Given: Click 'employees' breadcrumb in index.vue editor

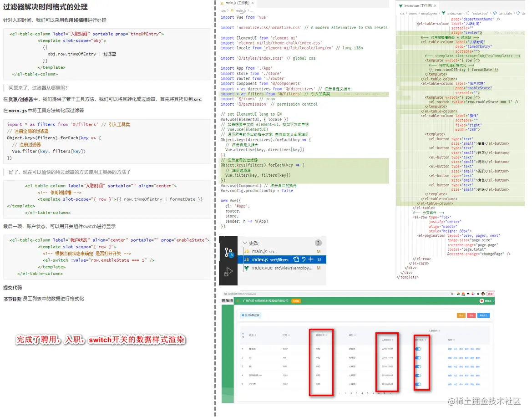Looking at the screenshot, I should pyautogui.click(x=429, y=13).
